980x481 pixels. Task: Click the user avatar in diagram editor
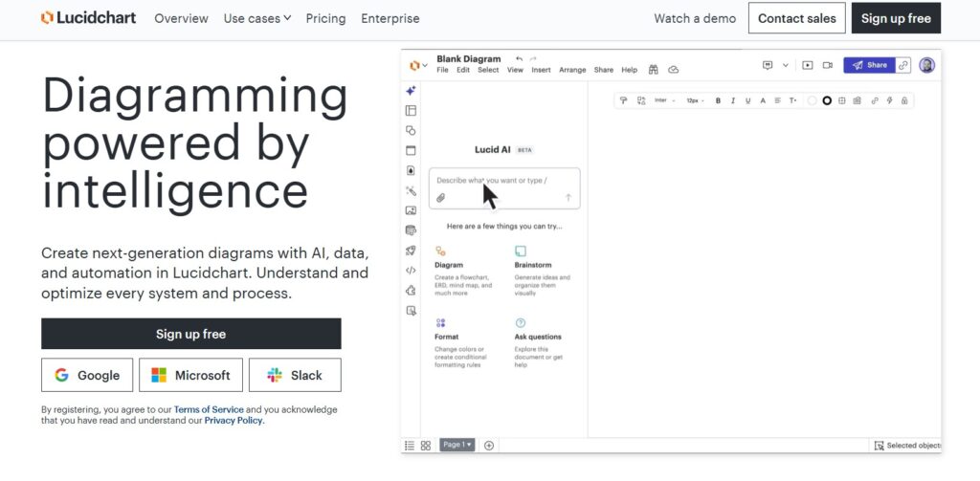927,65
